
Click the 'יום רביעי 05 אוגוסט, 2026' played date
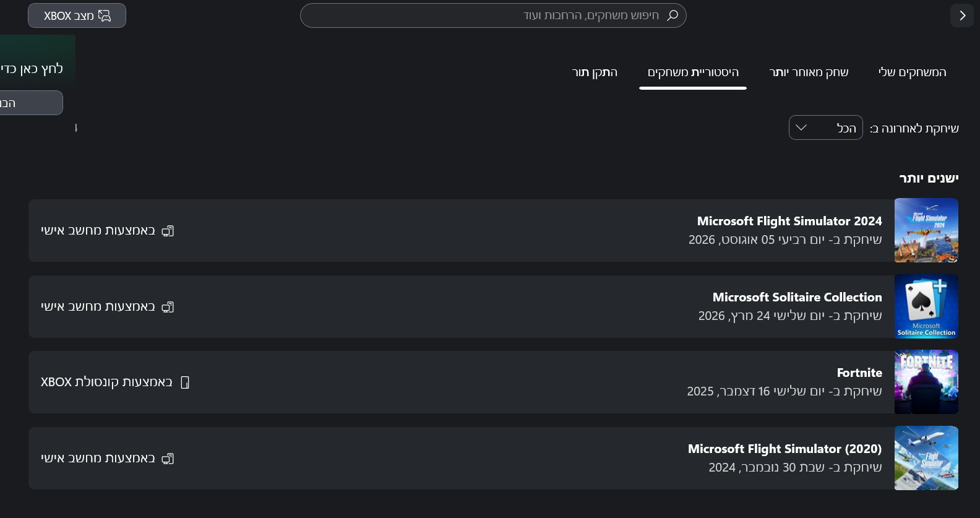click(x=757, y=240)
